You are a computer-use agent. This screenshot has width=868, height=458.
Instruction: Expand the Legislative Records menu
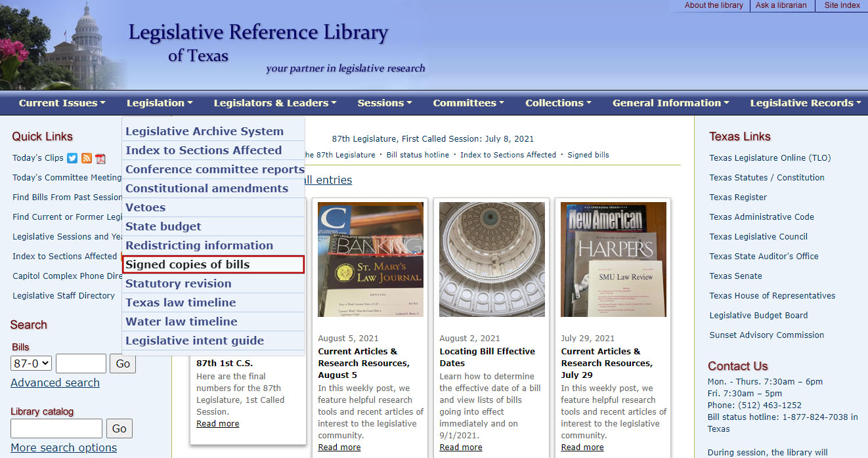point(805,103)
